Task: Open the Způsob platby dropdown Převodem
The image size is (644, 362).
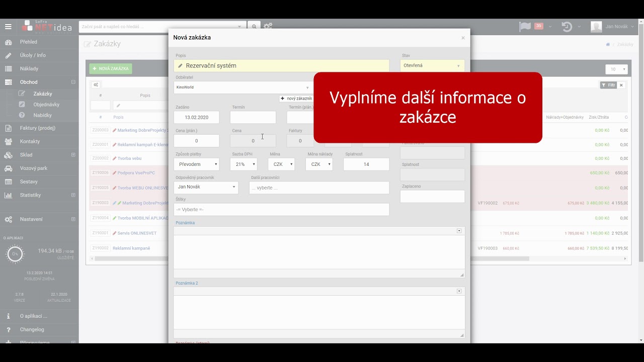Action: tap(197, 164)
